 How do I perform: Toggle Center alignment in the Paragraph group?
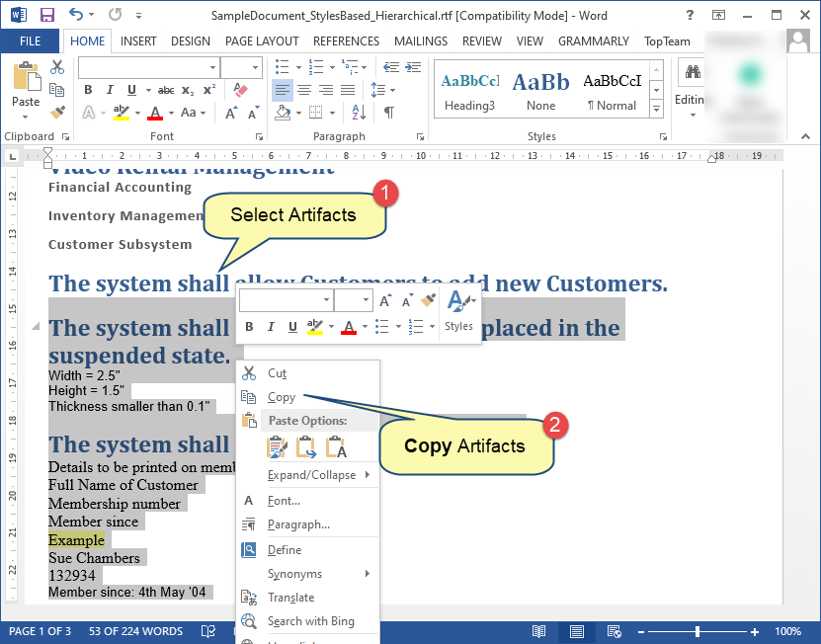pos(304,90)
